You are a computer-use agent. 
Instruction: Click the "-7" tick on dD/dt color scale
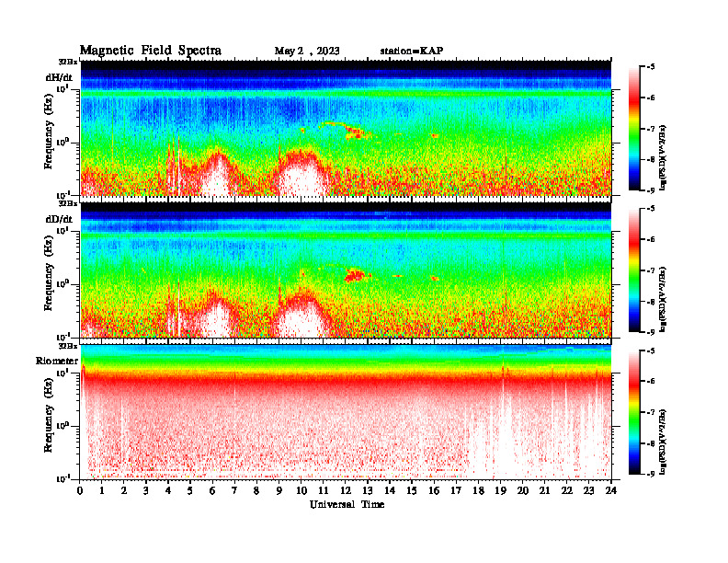[x=652, y=270]
